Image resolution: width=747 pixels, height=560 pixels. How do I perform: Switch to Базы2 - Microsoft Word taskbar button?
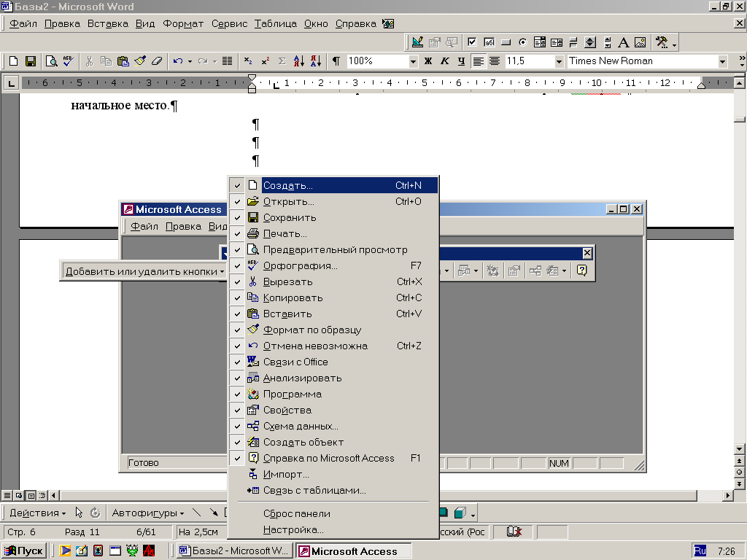[233, 551]
